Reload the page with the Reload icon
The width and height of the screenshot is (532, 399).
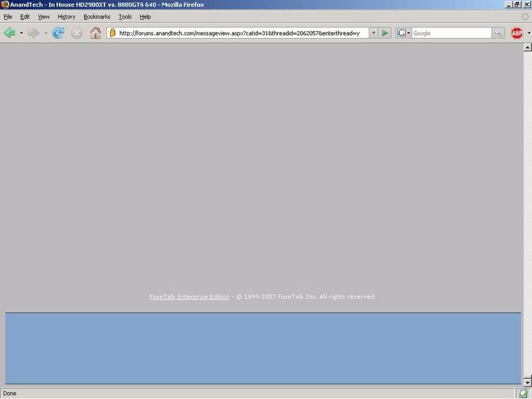click(58, 33)
